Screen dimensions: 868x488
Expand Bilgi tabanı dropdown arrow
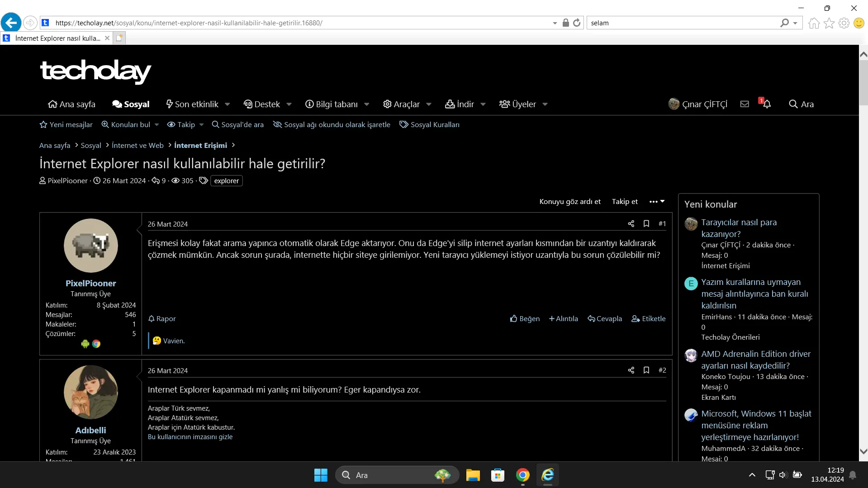pyautogui.click(x=367, y=104)
